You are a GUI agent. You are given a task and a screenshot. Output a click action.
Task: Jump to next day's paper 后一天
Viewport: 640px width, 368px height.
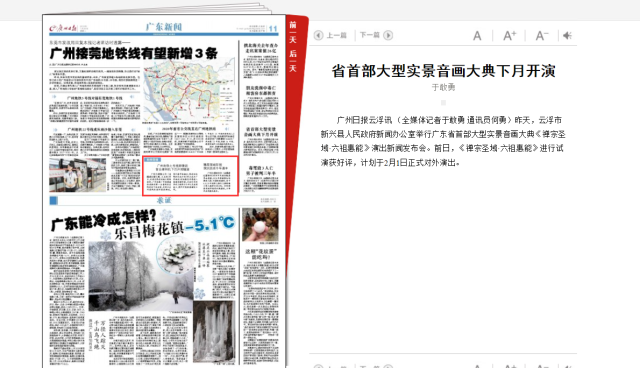(293, 61)
